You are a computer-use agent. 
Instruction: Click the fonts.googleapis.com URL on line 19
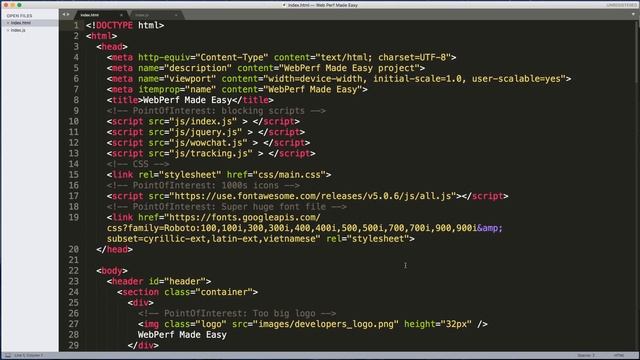pyautogui.click(x=244, y=218)
